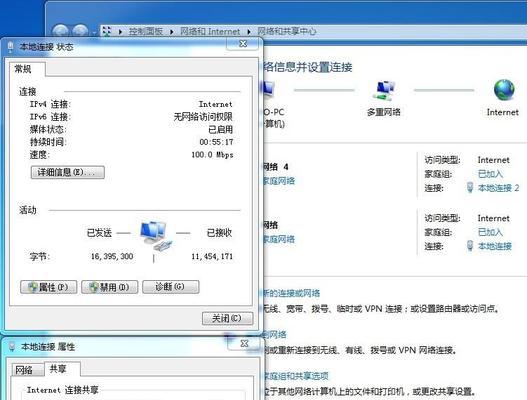Viewport: 527px width, 400px height.
Task: Click the 关闭(C) button
Action: tap(228, 318)
